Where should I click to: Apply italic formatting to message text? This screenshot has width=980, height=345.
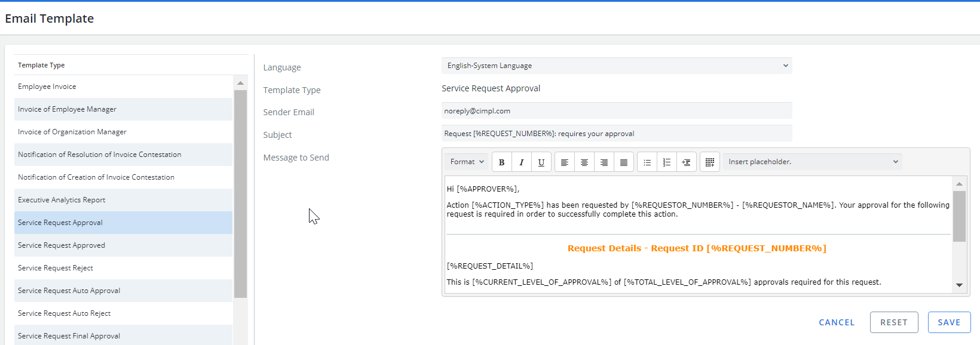tap(522, 162)
